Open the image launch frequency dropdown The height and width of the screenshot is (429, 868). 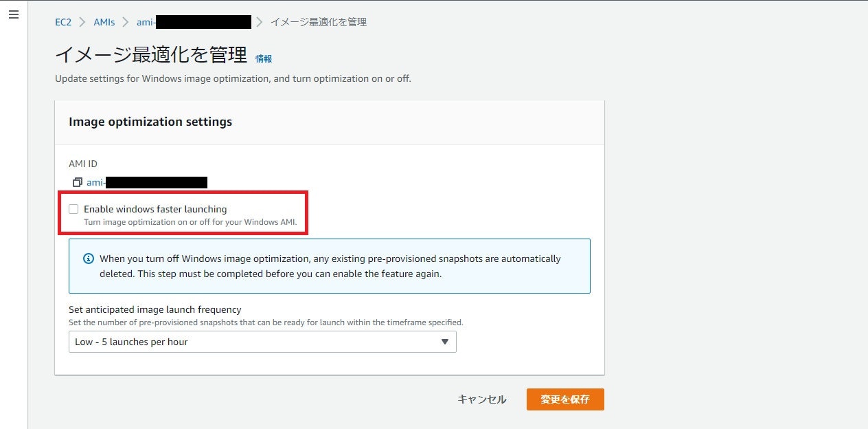tap(262, 342)
